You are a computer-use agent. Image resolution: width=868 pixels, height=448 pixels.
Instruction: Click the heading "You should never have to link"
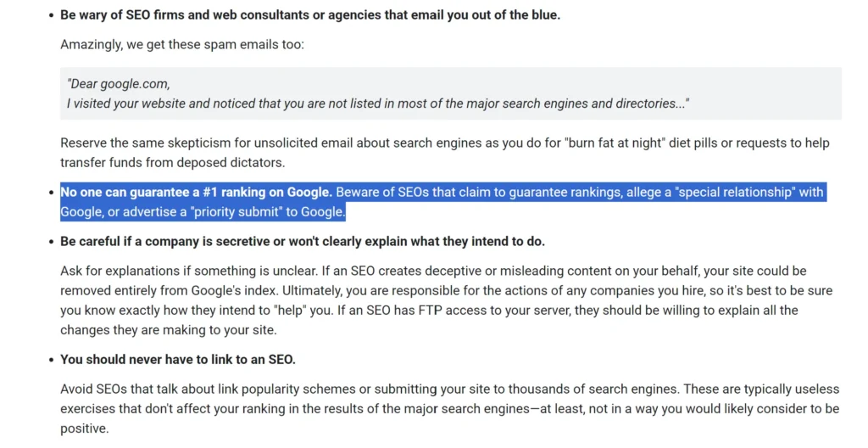[178, 359]
